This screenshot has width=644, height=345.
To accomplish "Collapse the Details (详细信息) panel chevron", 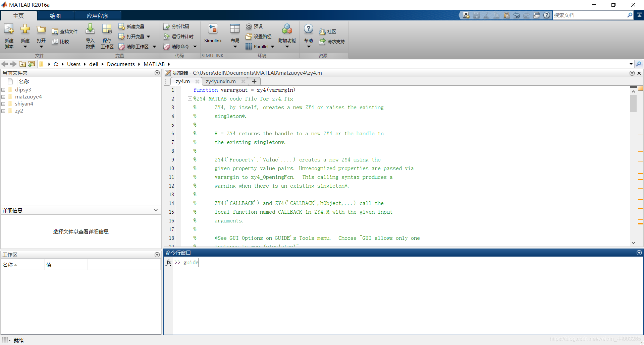I will [156, 210].
